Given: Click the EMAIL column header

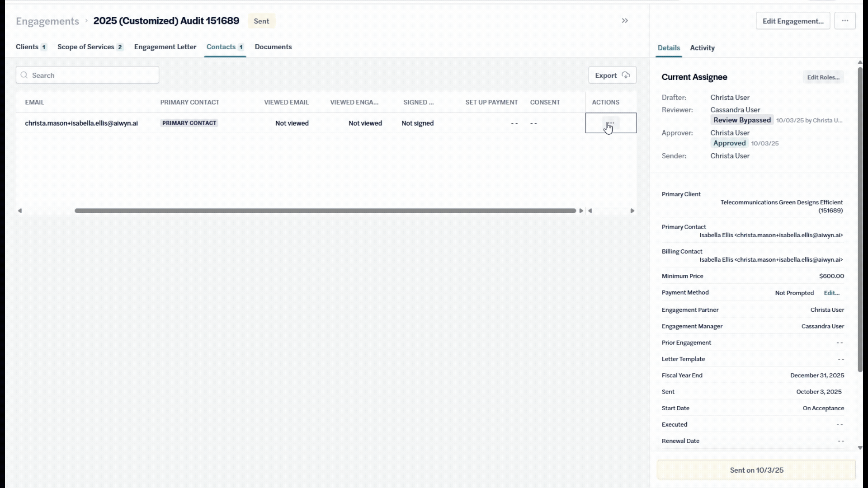Looking at the screenshot, I should (x=34, y=102).
